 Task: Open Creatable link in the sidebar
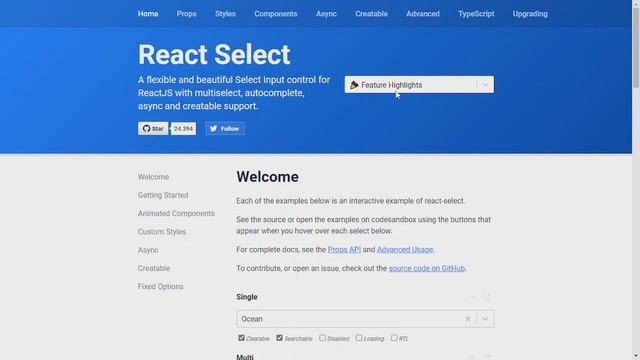click(x=153, y=268)
